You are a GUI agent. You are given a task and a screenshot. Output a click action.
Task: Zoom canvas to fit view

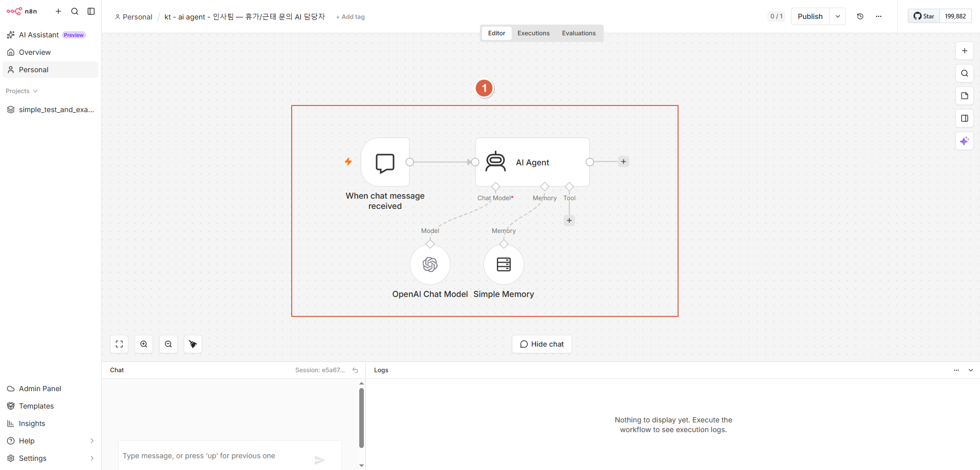pyautogui.click(x=119, y=344)
